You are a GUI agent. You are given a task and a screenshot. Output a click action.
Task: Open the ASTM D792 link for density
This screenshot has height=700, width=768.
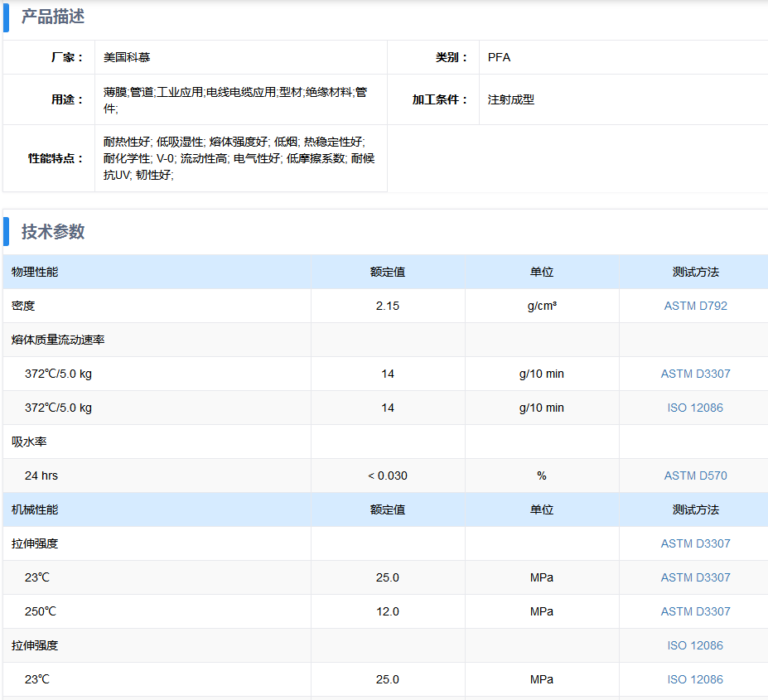coord(695,306)
